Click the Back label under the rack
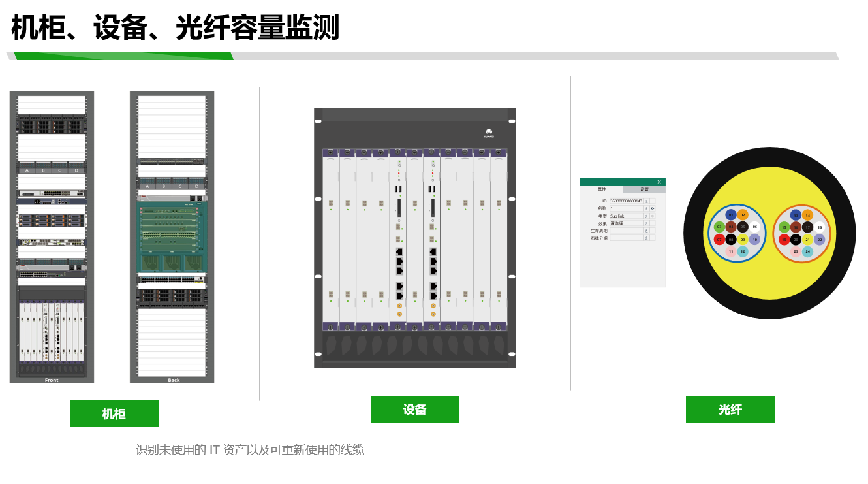Image resolution: width=868 pixels, height=484 pixels. click(x=174, y=380)
